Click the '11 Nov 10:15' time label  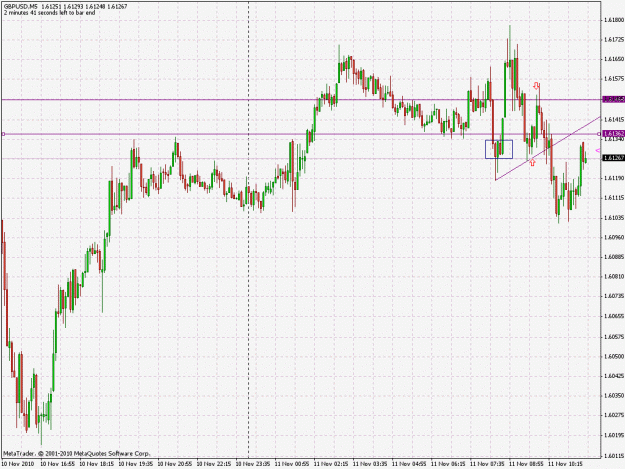click(565, 464)
